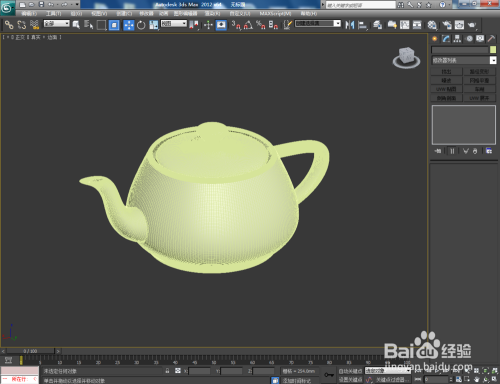
Task: Switch to the Motion panel tab
Action: (x=469, y=39)
